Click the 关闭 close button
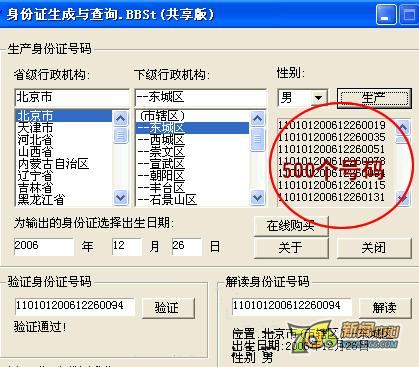This screenshot has height=367, width=419. click(374, 247)
